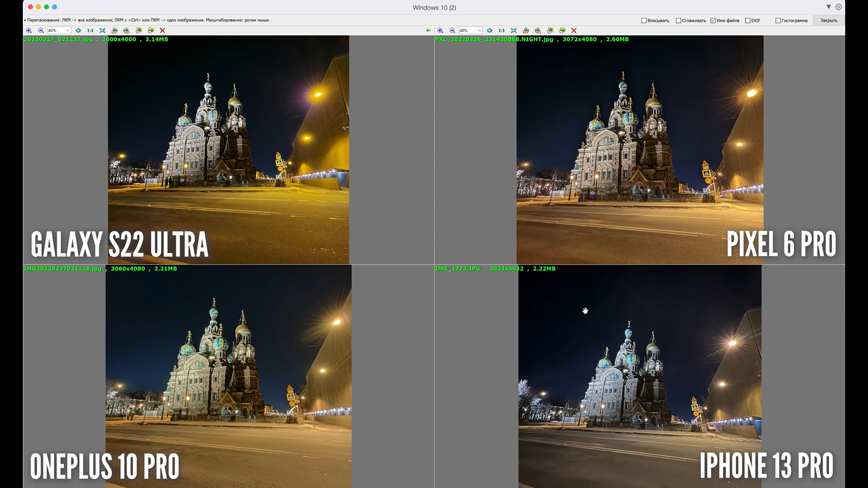Screen dimensions: 868x488
Task: Load previous image in left pane
Action: tap(139, 30)
